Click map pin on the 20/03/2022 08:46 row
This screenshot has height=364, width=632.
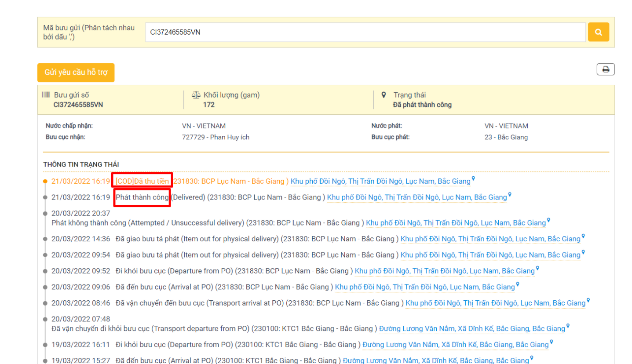point(588,301)
